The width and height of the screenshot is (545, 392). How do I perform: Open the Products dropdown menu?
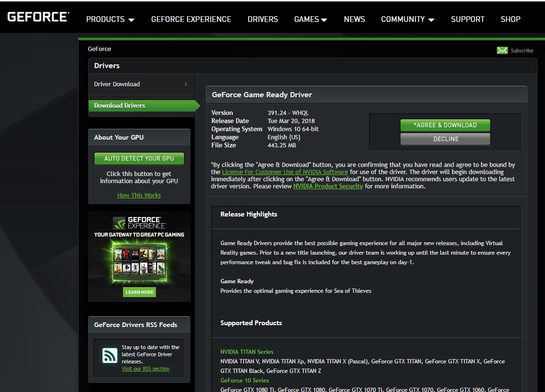coord(110,20)
